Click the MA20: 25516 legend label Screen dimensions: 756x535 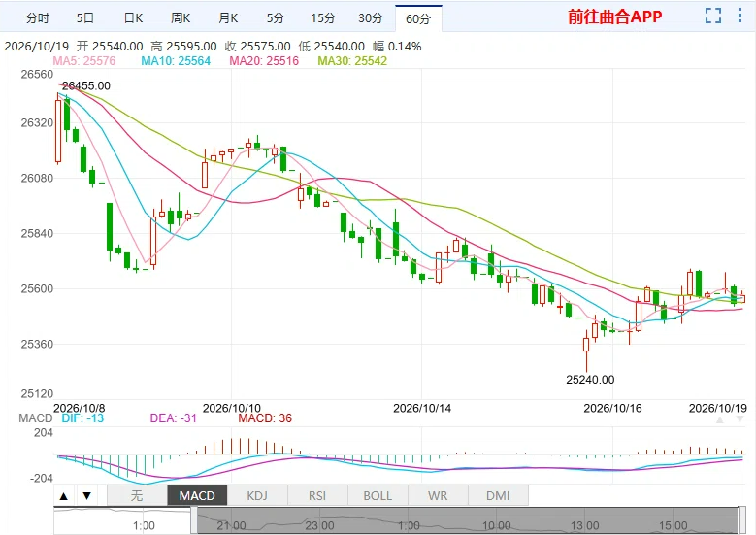(264, 61)
